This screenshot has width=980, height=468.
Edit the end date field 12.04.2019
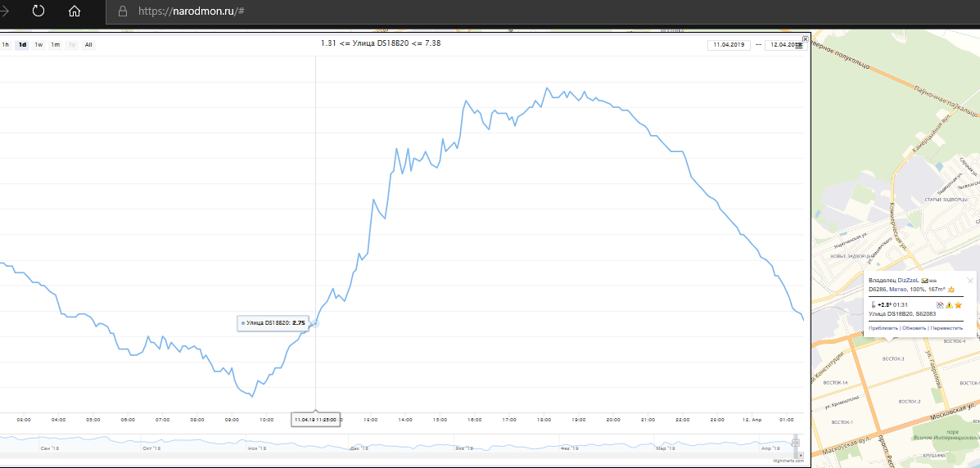pos(784,45)
